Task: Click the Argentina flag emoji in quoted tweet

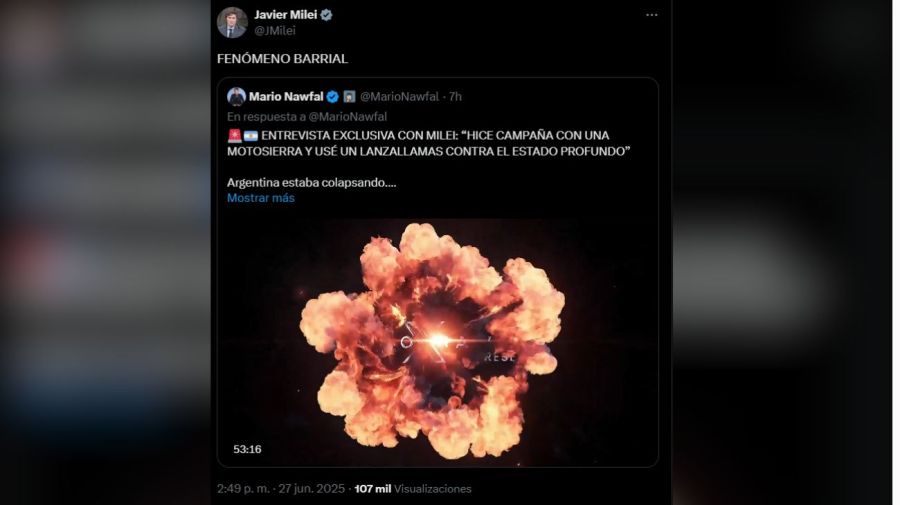Action: tap(250, 135)
